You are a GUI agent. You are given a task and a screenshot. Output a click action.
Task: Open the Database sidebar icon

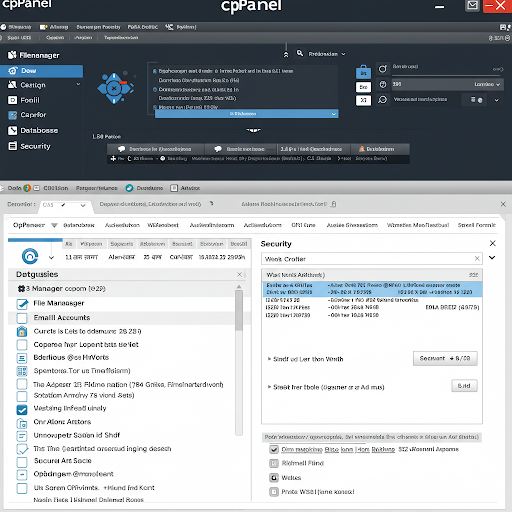coord(12,131)
